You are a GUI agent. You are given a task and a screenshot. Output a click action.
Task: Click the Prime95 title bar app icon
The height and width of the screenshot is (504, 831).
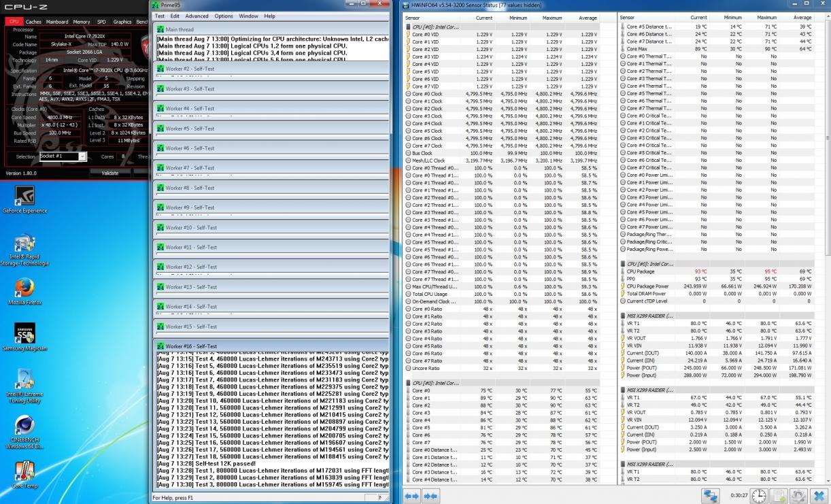click(157, 5)
